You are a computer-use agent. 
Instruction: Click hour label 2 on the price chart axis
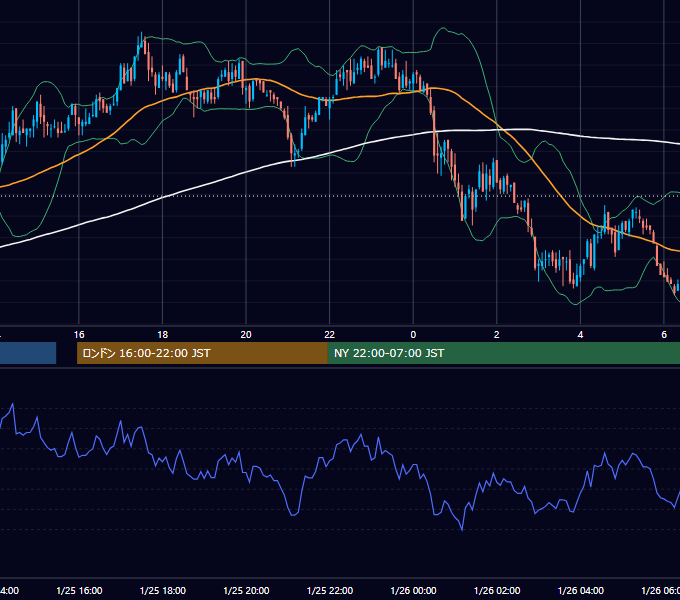[x=497, y=335]
